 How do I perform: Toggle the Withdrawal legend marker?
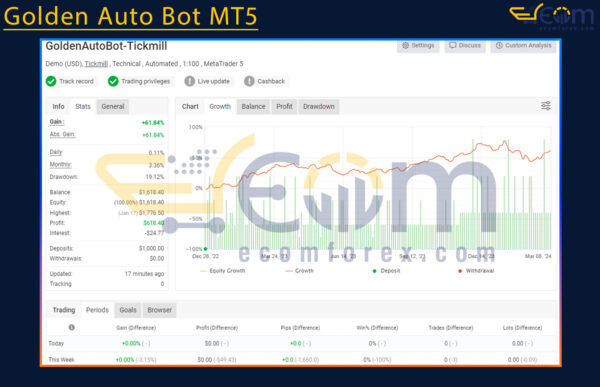pyautogui.click(x=476, y=271)
